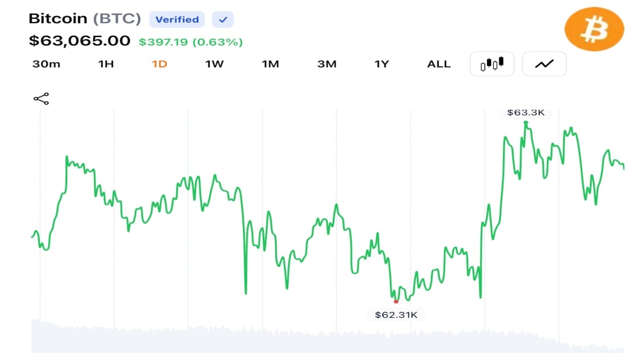The width and height of the screenshot is (644, 362).
Task: Click the green high point marker
Action: click(526, 122)
